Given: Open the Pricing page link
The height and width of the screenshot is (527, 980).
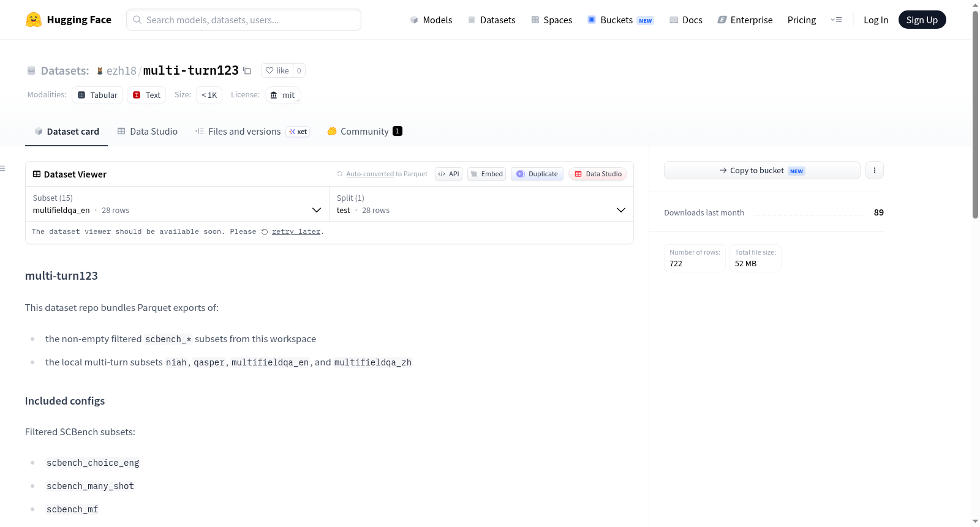Looking at the screenshot, I should 802,20.
